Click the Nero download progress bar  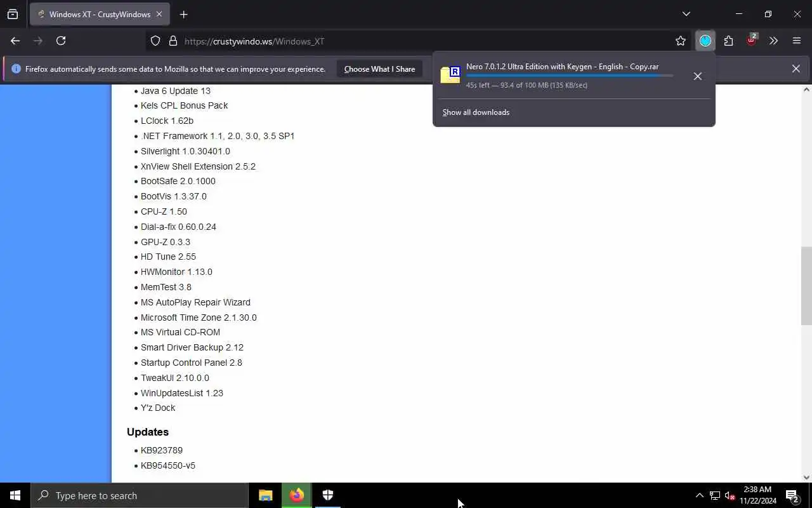[570, 76]
